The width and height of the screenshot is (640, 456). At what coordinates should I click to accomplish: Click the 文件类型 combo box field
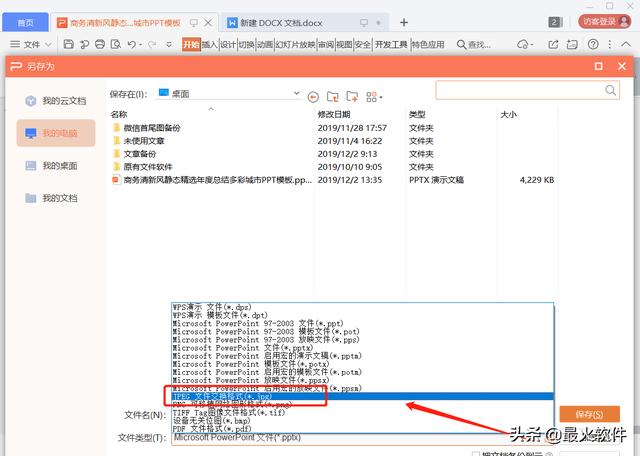(362, 438)
